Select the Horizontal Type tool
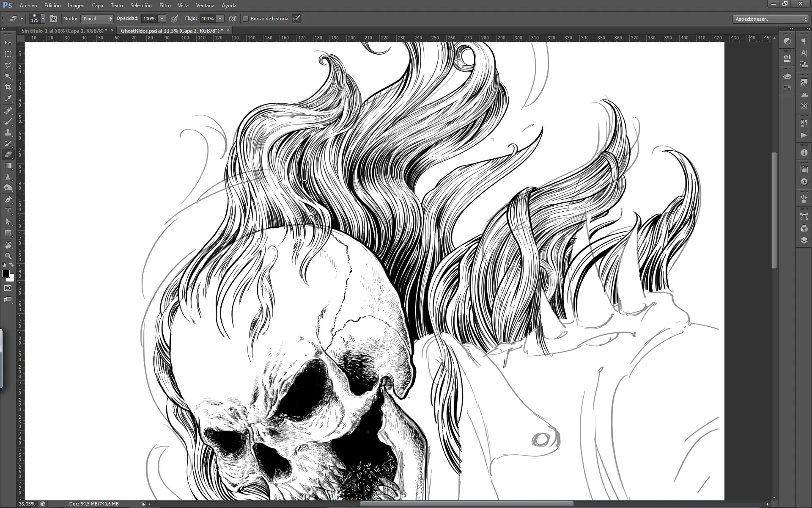The width and height of the screenshot is (812, 508). click(8, 210)
